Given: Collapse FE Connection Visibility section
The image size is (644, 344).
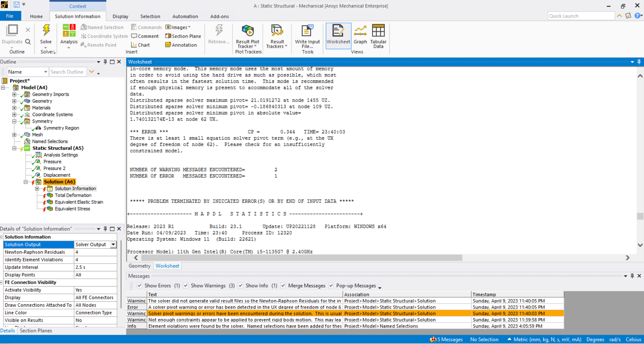Looking at the screenshot, I should coord(1,282).
